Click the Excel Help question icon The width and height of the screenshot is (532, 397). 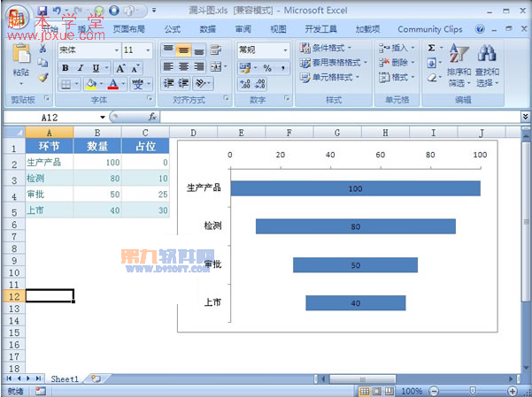(x=480, y=29)
